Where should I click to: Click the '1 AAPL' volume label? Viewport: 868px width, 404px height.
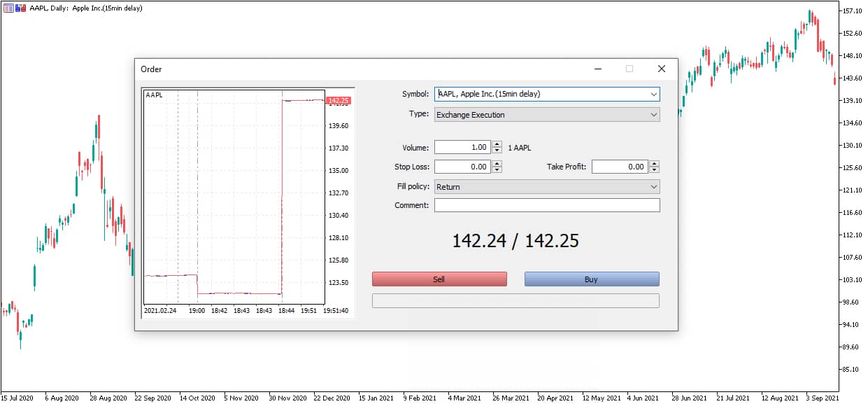tap(520, 148)
